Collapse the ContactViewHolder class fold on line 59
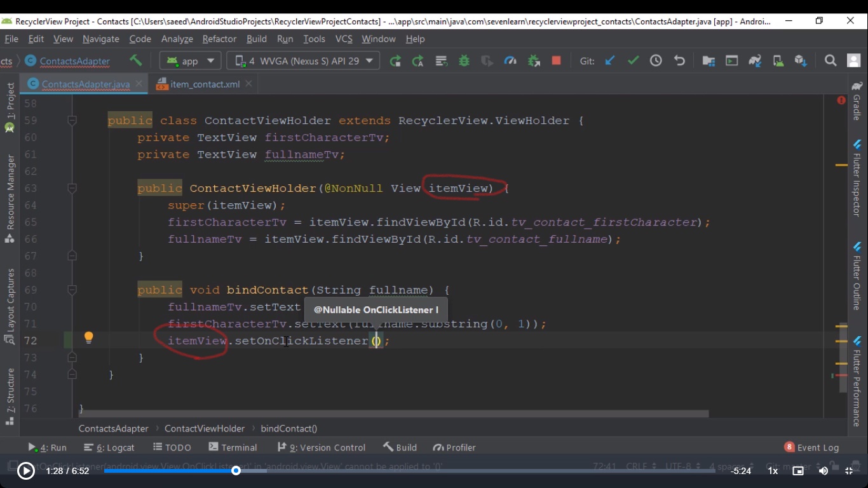868x488 pixels. tap(72, 120)
